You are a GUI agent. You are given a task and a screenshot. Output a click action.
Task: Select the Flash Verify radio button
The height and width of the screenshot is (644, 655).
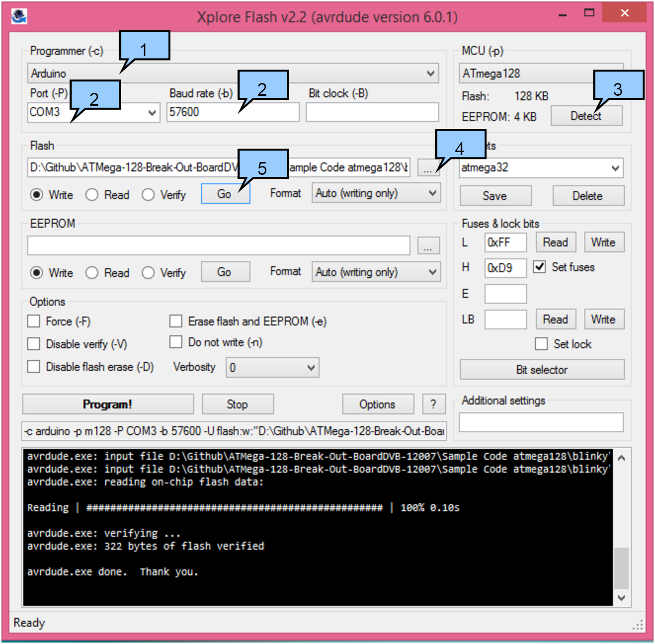(x=148, y=195)
